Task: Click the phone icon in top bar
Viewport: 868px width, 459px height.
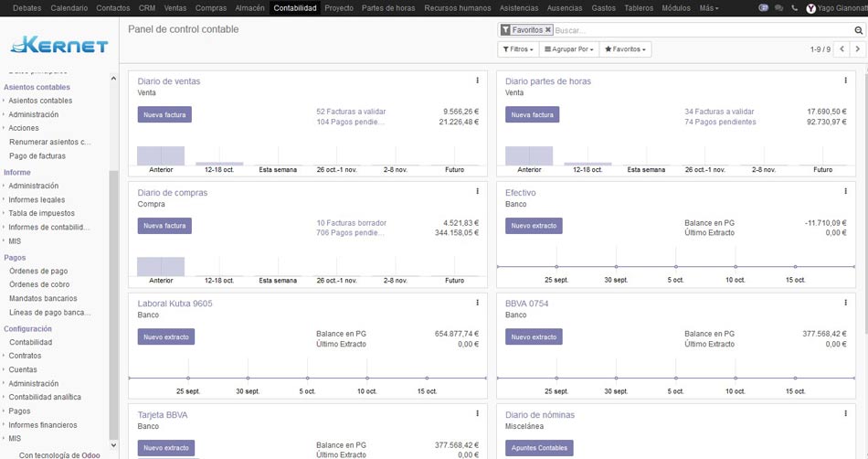Action: click(795, 8)
